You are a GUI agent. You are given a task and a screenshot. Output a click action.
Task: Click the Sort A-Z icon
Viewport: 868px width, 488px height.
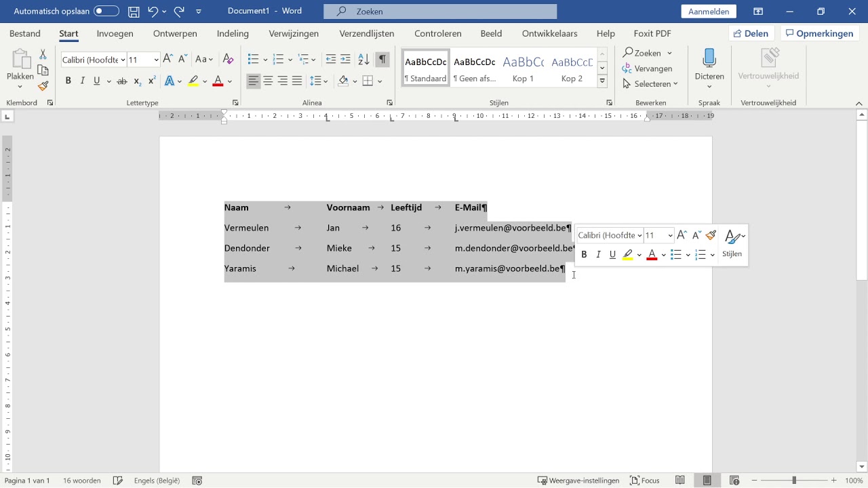click(363, 60)
